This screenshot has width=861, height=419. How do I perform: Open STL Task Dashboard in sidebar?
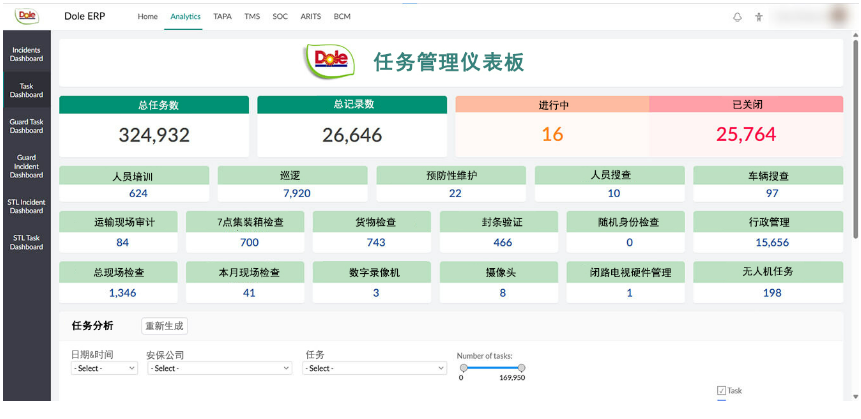(26, 242)
